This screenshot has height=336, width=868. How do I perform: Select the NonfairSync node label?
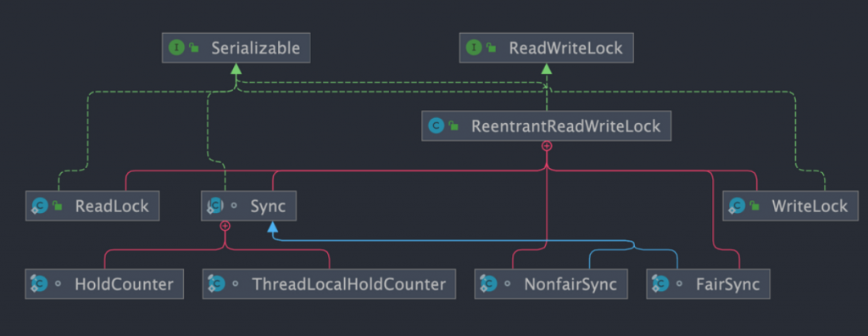click(570, 284)
